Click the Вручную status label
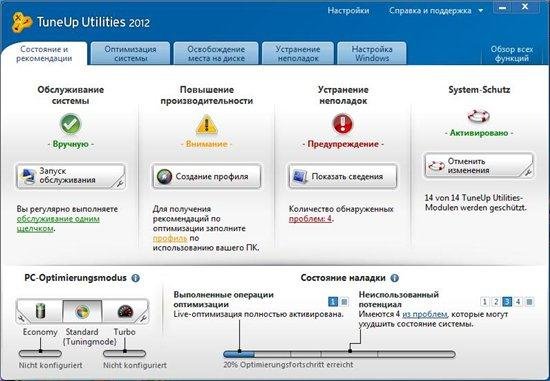This screenshot has width=550, height=381. 71,144
